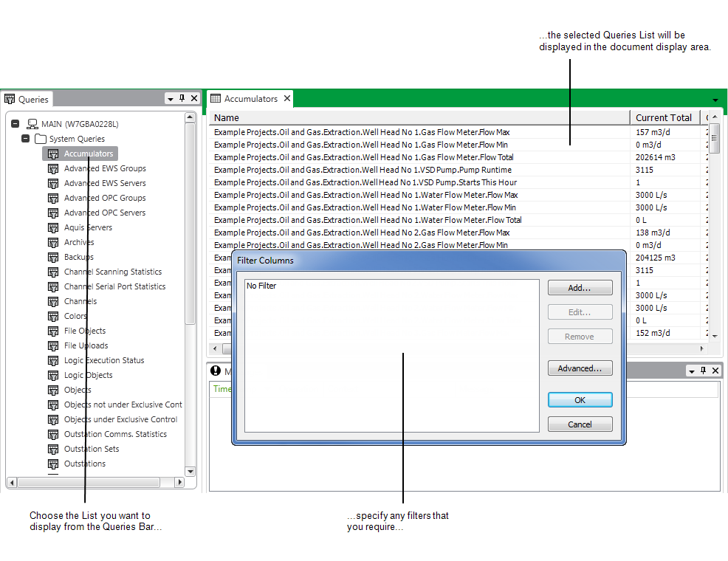Click the Add... button in Filter Columns

580,288
